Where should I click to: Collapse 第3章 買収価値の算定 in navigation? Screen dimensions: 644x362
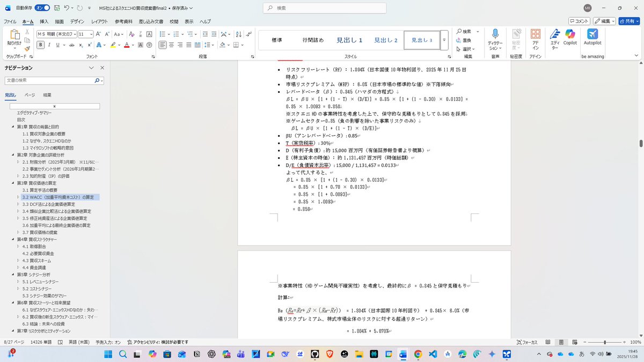13,183
